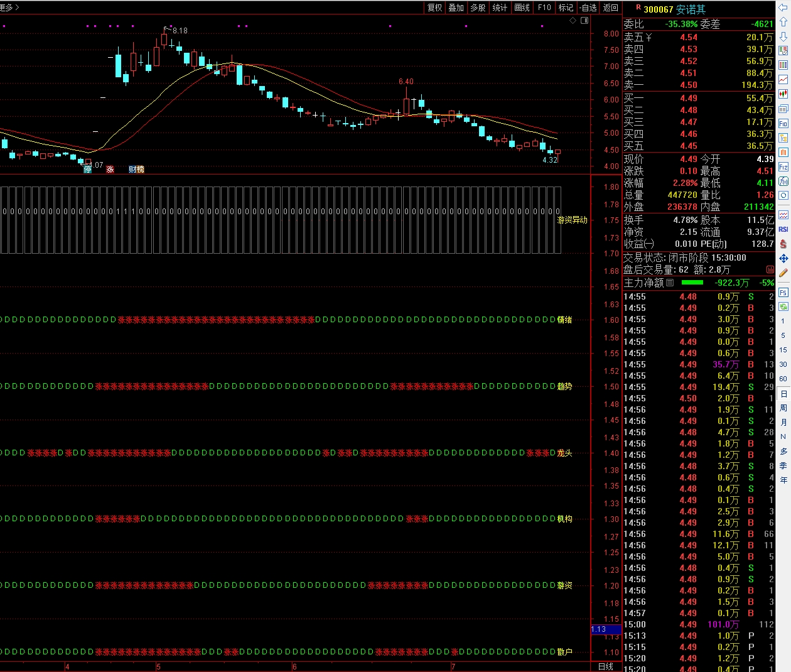The height and width of the screenshot is (672, 791).
Task: Click the 游资 indicator row label
Action: pyautogui.click(x=565, y=585)
